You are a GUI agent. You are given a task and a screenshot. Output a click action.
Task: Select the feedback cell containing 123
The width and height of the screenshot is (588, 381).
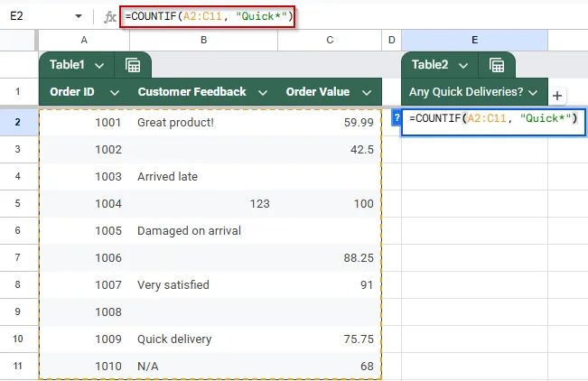coord(203,203)
